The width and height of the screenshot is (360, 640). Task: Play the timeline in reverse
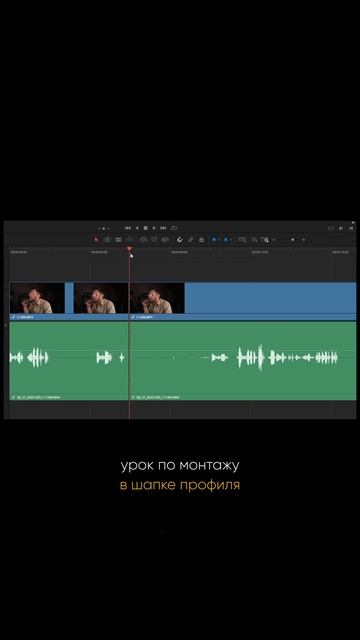tap(137, 228)
